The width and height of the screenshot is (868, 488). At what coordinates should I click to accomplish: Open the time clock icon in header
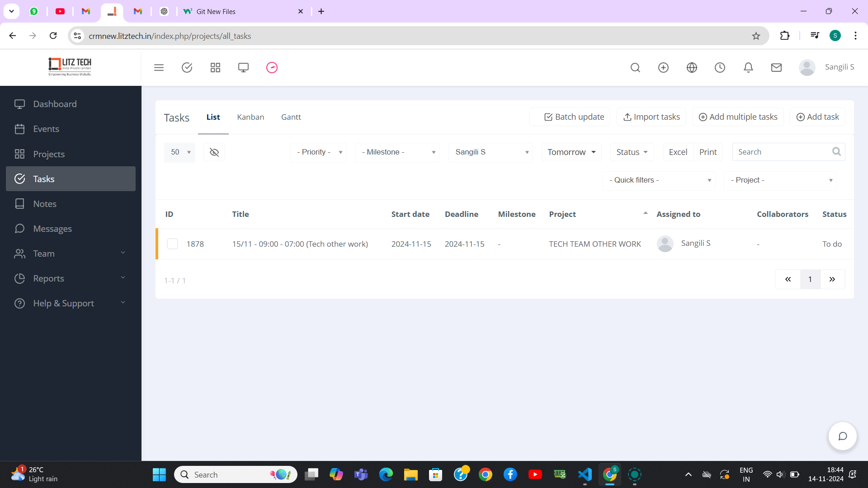tap(720, 68)
